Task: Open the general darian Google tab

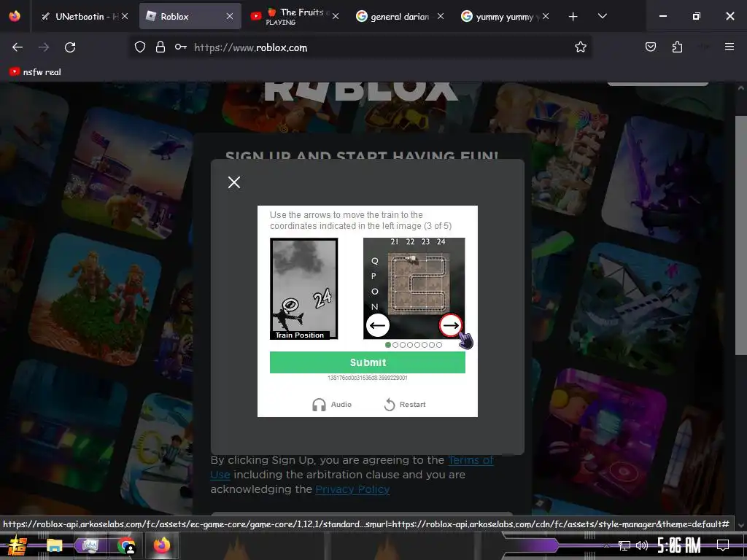Action: [x=399, y=17]
